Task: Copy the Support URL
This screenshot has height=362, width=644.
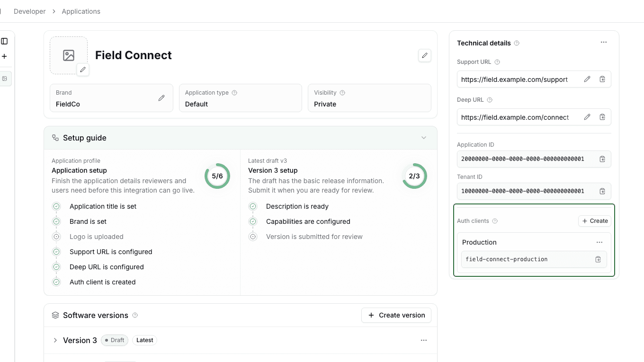Action: coord(602,79)
